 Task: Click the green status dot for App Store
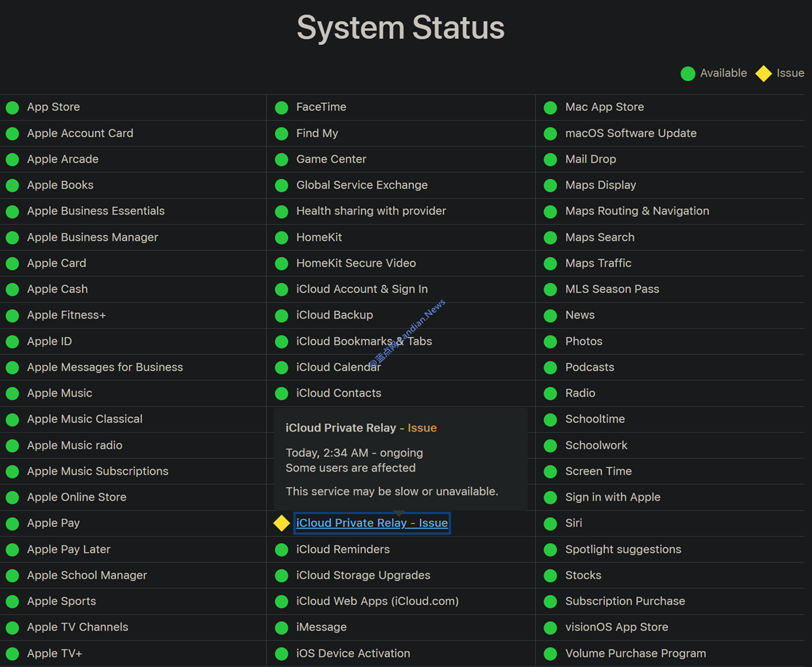click(x=12, y=107)
